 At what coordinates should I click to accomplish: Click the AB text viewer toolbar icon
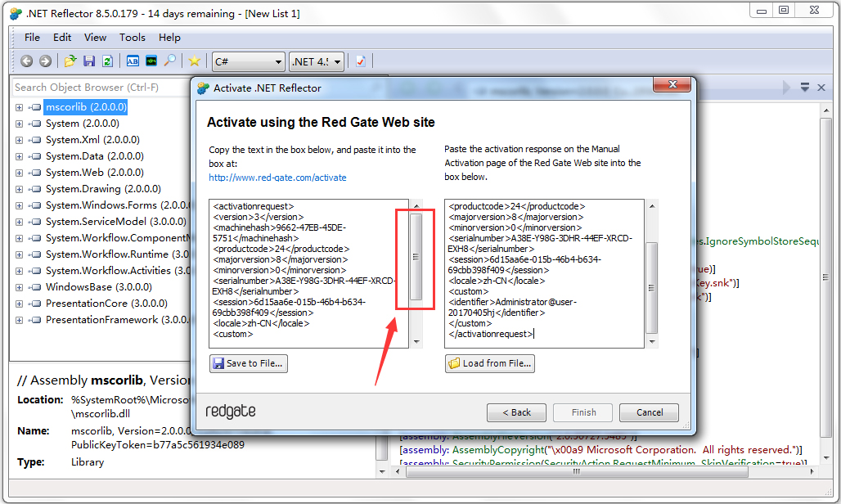click(134, 61)
